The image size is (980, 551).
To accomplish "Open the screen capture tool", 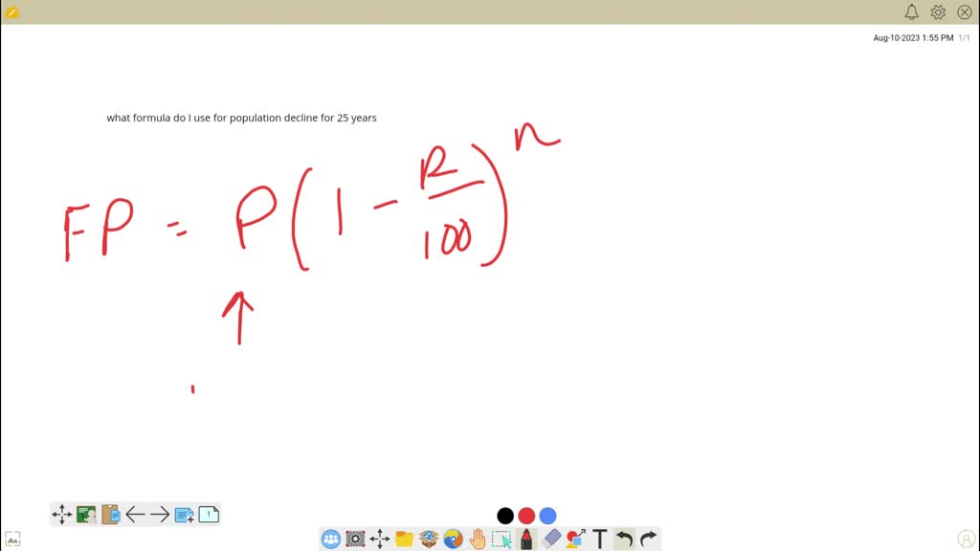I will [355, 539].
